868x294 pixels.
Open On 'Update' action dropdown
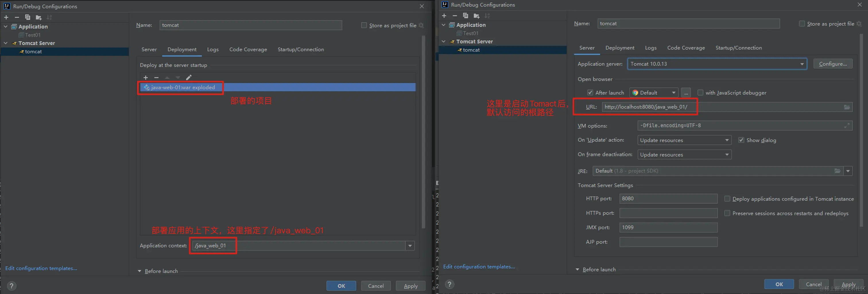click(684, 140)
